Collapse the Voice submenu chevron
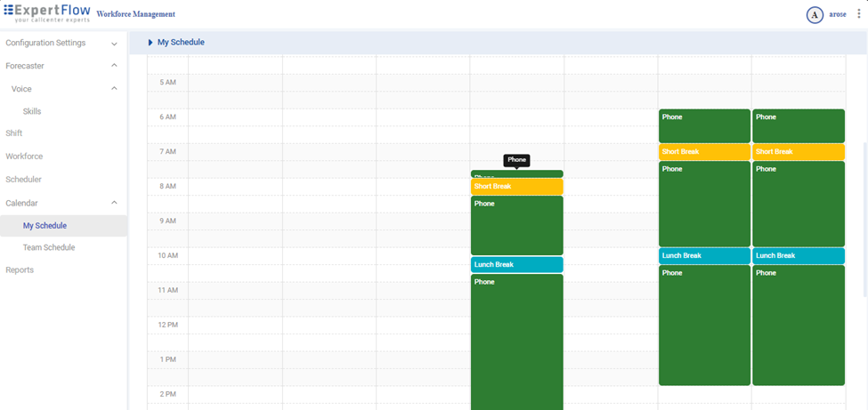The image size is (868, 410). click(x=114, y=89)
